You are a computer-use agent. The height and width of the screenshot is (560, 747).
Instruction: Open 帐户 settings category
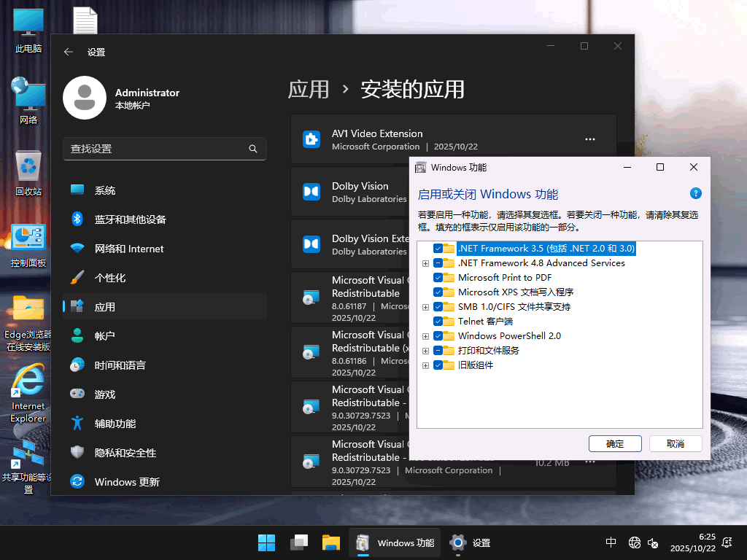coord(164,336)
